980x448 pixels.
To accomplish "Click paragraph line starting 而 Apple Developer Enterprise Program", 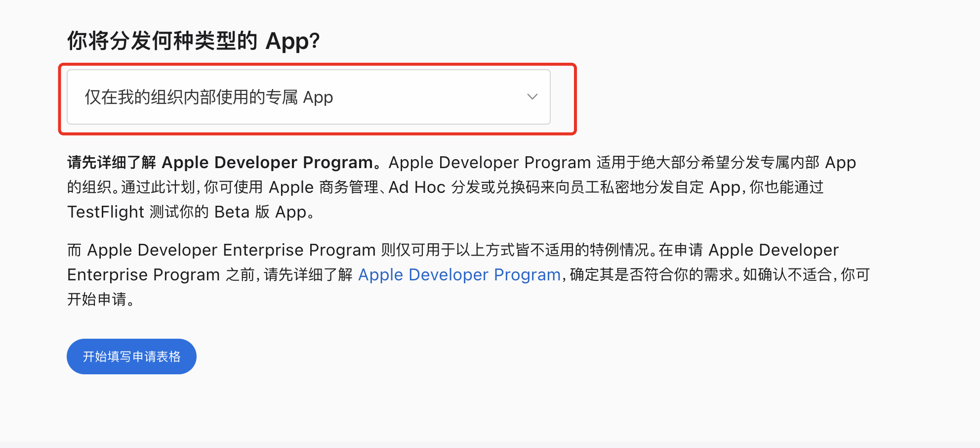I will 453,250.
